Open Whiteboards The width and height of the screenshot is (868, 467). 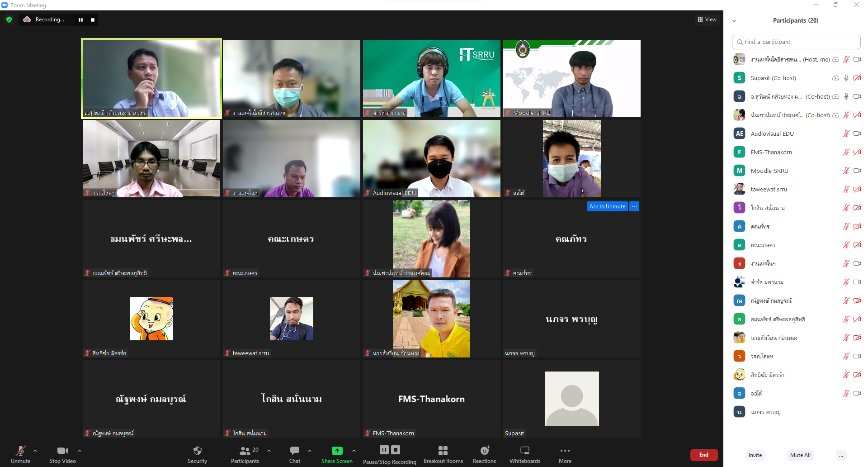(525, 454)
